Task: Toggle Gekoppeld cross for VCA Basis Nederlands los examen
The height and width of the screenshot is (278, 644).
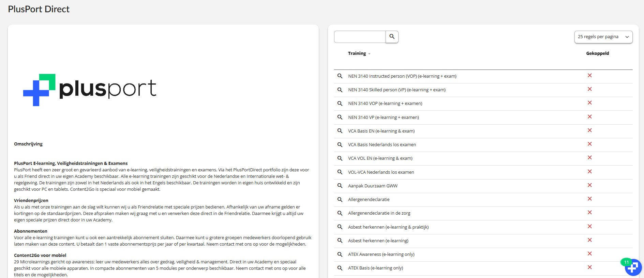Action: point(589,144)
